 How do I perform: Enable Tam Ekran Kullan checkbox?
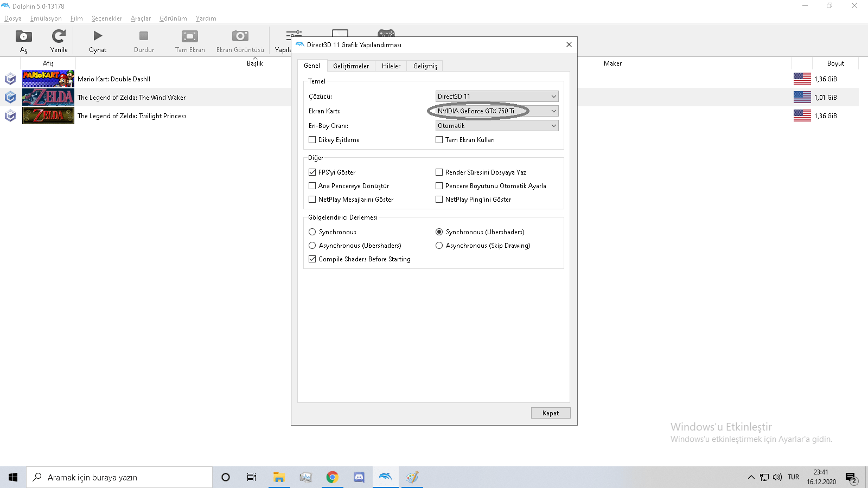tap(439, 140)
